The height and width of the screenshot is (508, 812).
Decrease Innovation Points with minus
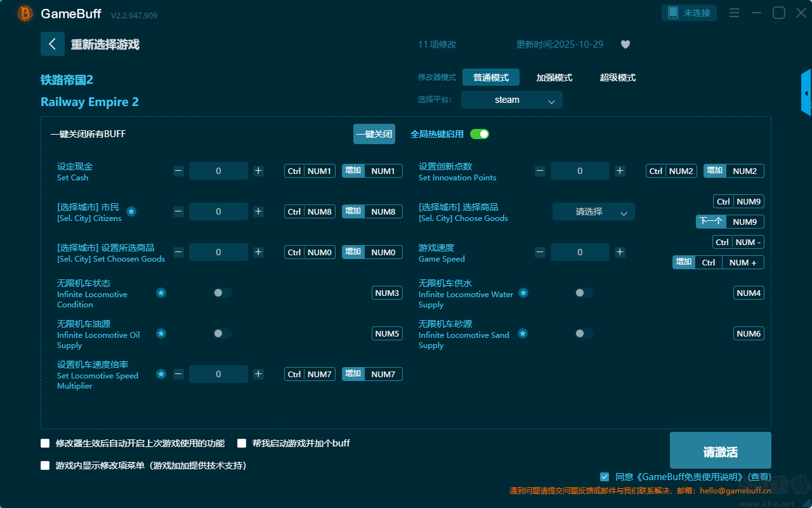(540, 171)
